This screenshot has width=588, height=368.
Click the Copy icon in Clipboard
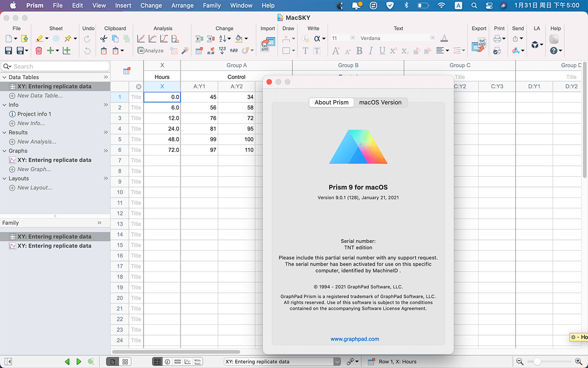[x=115, y=38]
